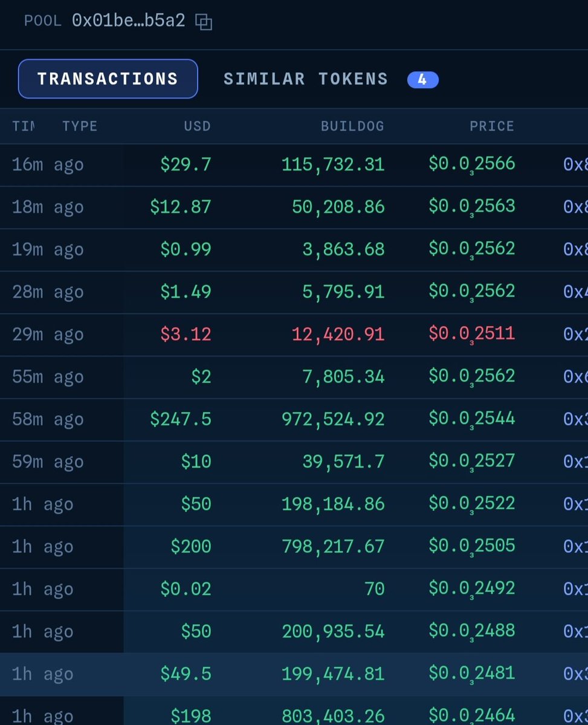Click the 7,805.34 BUILDOG amount
The width and height of the screenshot is (588, 725).
pyautogui.click(x=343, y=377)
